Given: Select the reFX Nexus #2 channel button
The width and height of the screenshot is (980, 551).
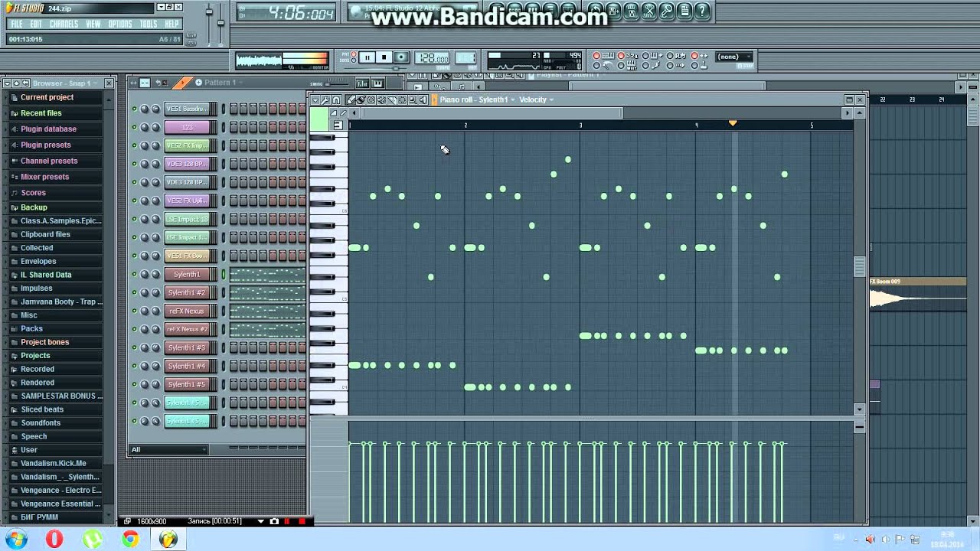Looking at the screenshot, I should click(187, 329).
